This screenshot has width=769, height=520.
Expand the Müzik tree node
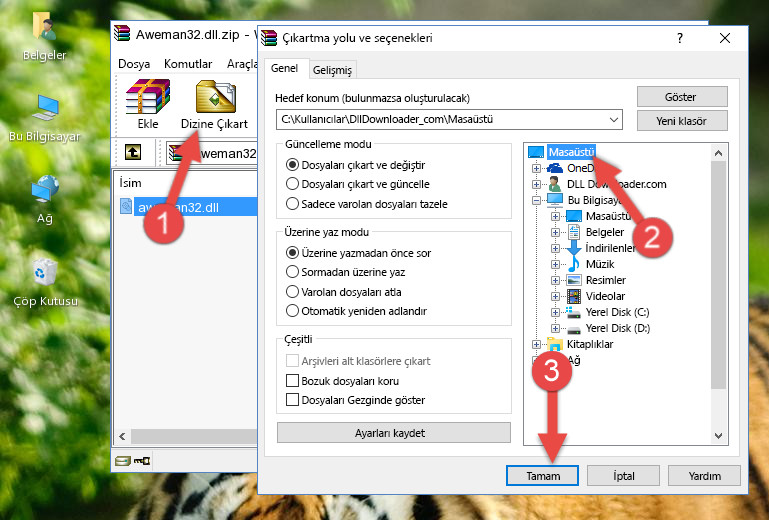click(555, 264)
